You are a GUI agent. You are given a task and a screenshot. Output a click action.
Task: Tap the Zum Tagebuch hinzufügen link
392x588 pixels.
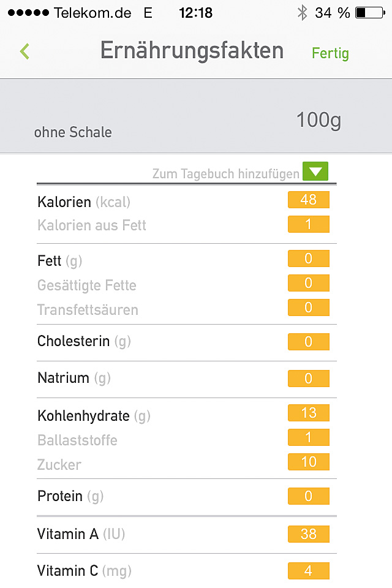[x=225, y=174]
